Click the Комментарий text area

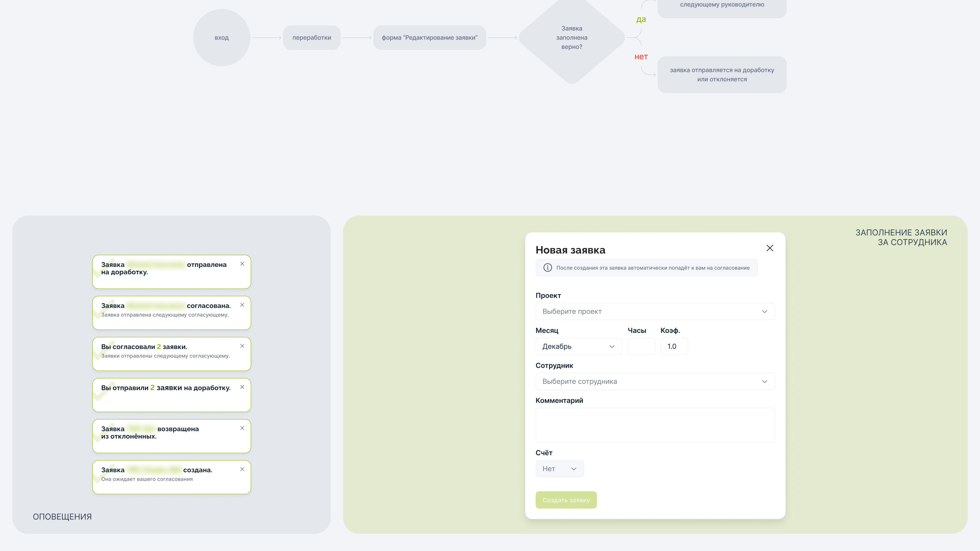(655, 425)
